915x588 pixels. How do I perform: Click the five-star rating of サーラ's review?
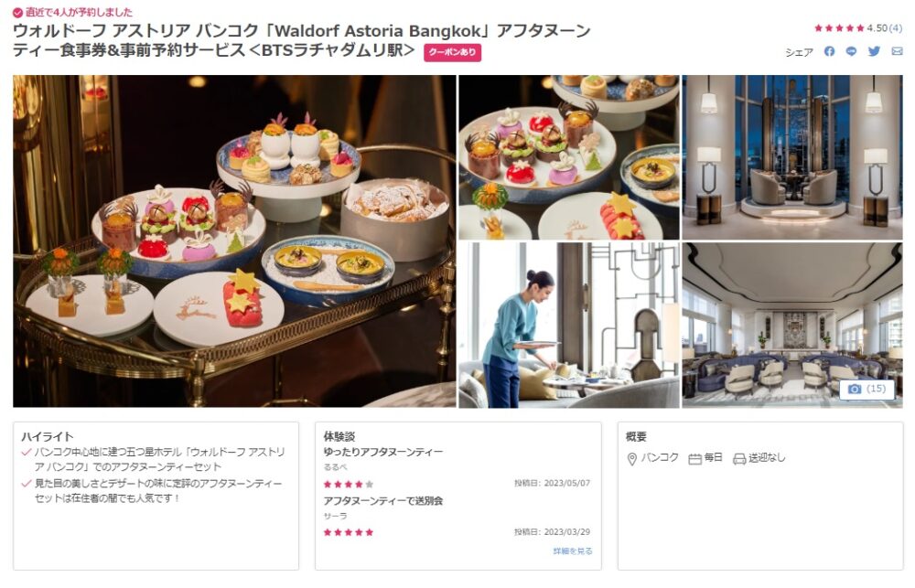click(349, 532)
